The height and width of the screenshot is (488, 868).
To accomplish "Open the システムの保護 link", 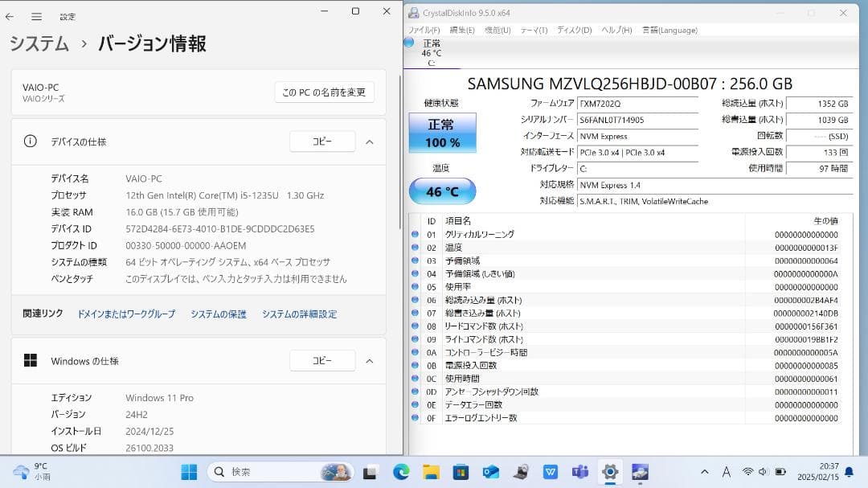I will 219,314.
